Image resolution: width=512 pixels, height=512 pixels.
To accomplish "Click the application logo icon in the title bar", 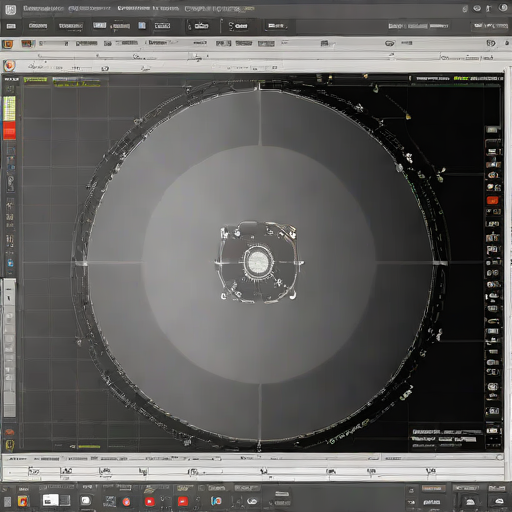I will pos(11,10).
